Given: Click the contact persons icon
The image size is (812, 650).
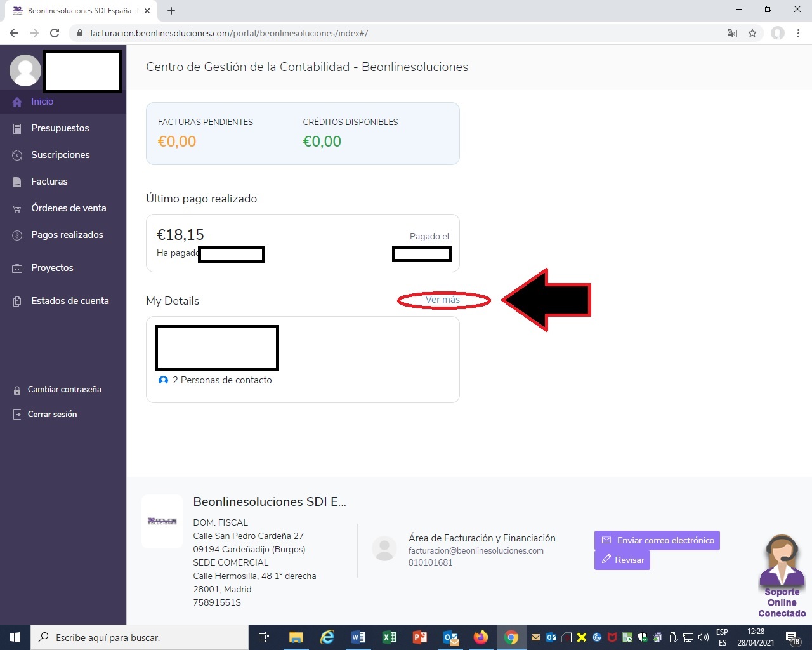Looking at the screenshot, I should 163,380.
